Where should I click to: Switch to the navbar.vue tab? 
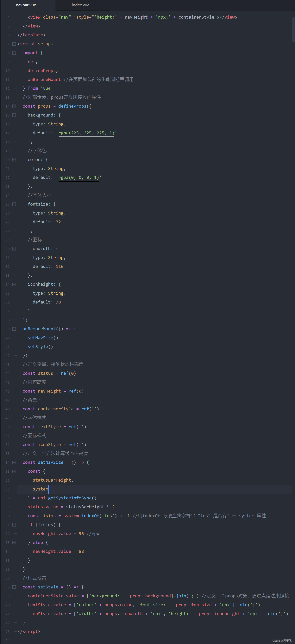click(26, 5)
